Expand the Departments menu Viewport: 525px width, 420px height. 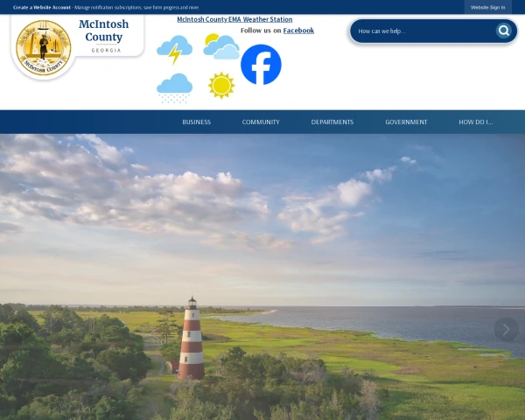(332, 122)
